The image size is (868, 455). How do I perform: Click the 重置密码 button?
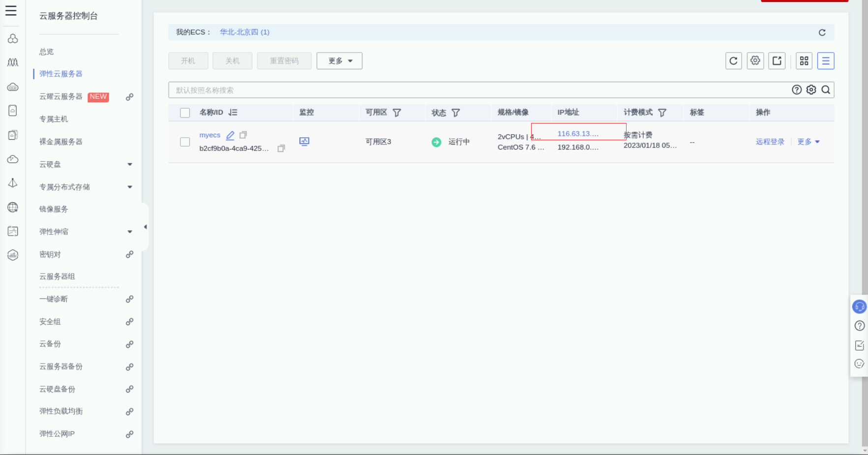[x=284, y=61]
